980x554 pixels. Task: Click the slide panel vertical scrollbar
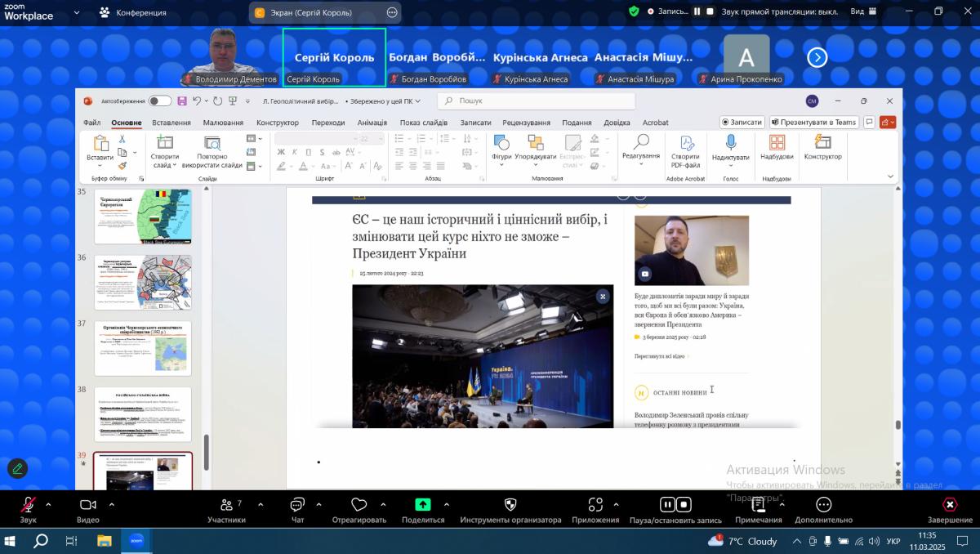206,452
